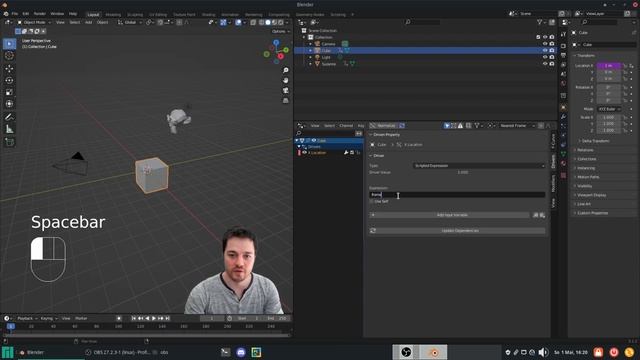The image size is (640, 360).
Task: Click the blue Z axis on navigation gizmo
Action: pyautogui.click(x=276, y=42)
